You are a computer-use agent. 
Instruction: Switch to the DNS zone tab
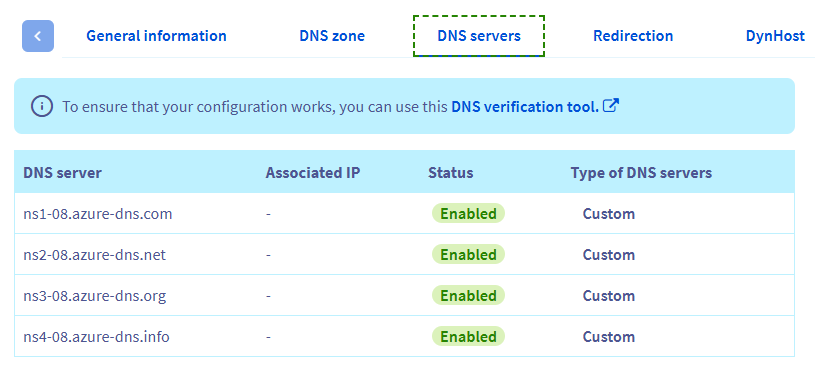(x=332, y=36)
